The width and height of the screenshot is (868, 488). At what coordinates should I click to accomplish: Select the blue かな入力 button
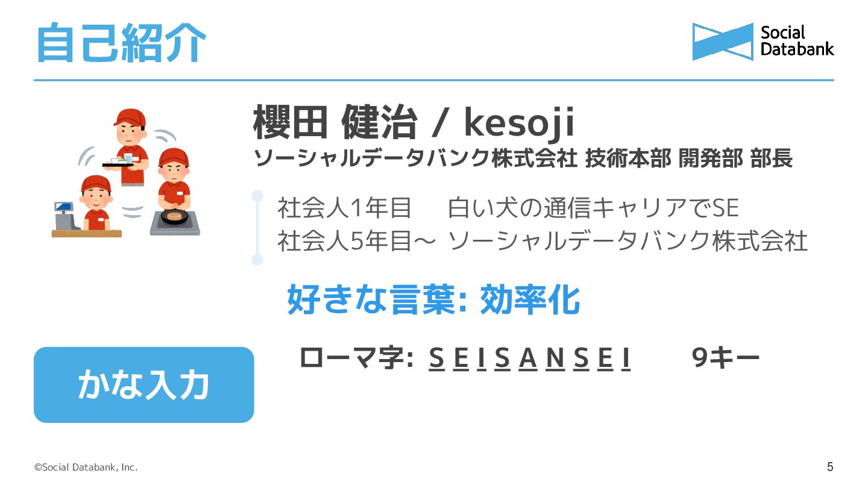(x=143, y=384)
